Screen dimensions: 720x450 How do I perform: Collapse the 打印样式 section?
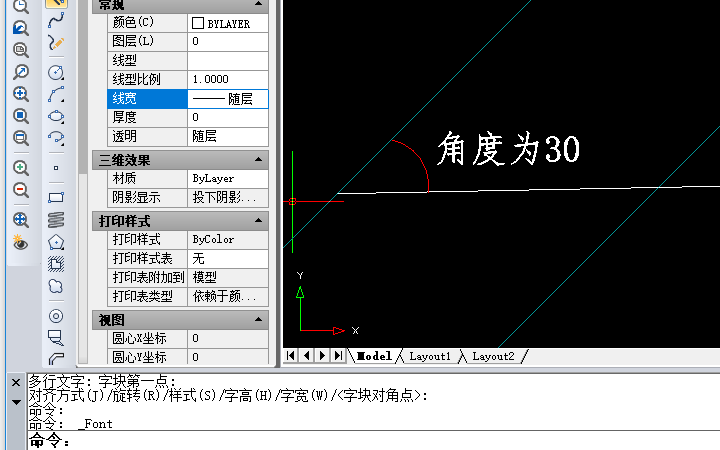click(259, 221)
